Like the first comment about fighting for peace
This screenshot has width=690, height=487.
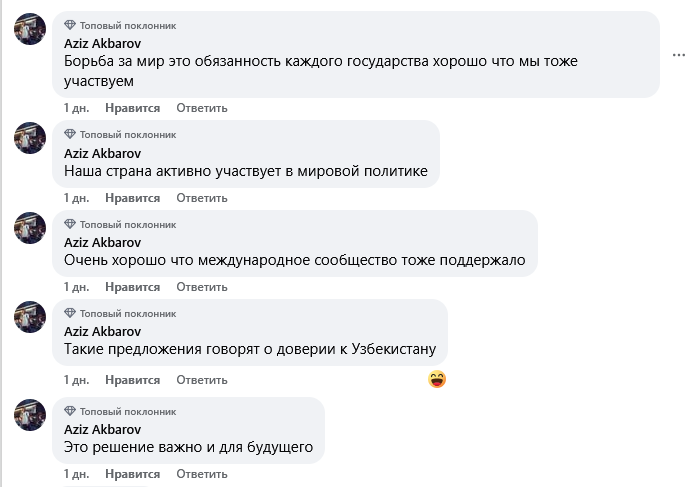pyautogui.click(x=132, y=108)
